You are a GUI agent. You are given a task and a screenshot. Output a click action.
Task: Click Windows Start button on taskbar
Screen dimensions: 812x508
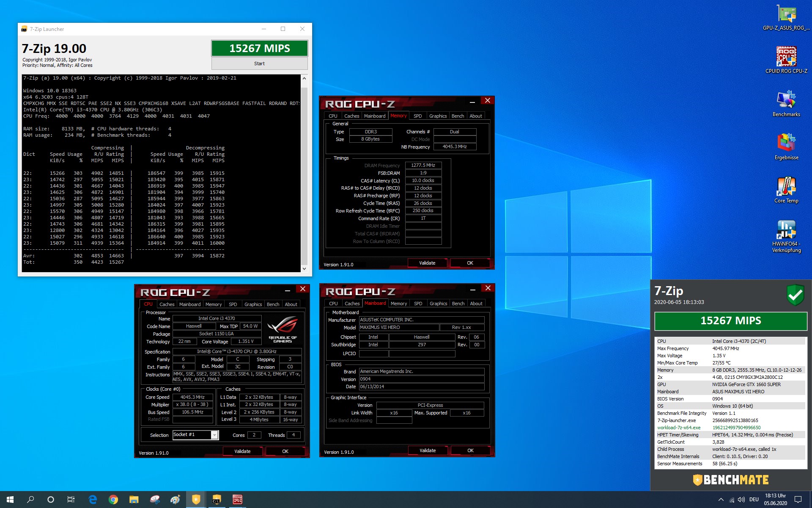pos(10,500)
